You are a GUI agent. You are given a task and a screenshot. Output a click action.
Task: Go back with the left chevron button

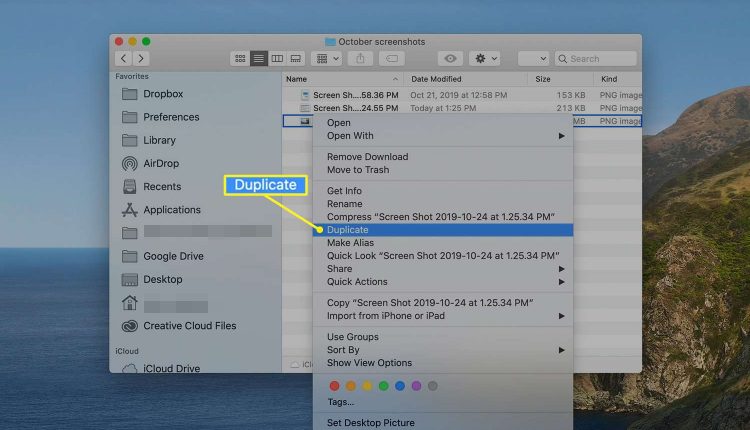pos(123,58)
